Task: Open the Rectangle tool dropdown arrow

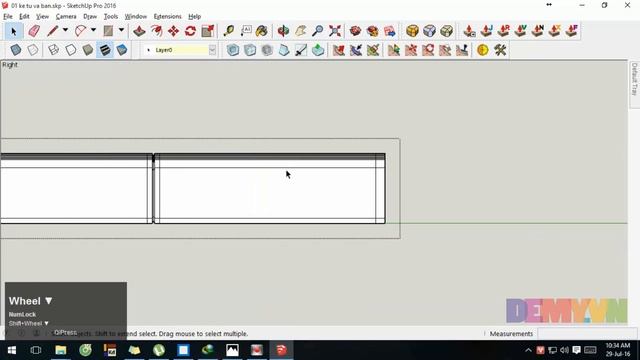Action: [x=121, y=30]
